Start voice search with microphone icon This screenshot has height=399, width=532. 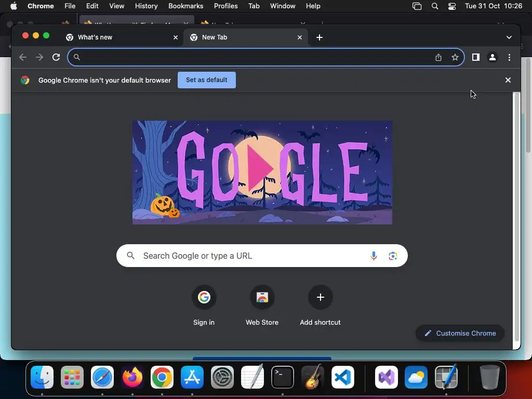pos(374,256)
